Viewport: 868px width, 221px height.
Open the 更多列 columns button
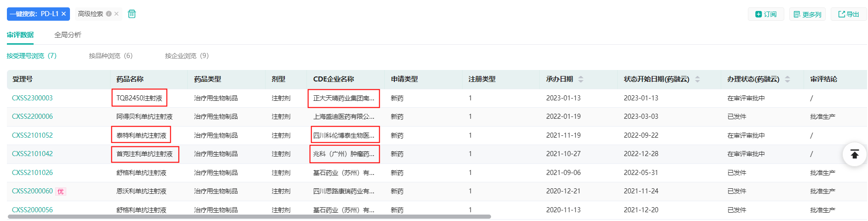[x=807, y=14]
